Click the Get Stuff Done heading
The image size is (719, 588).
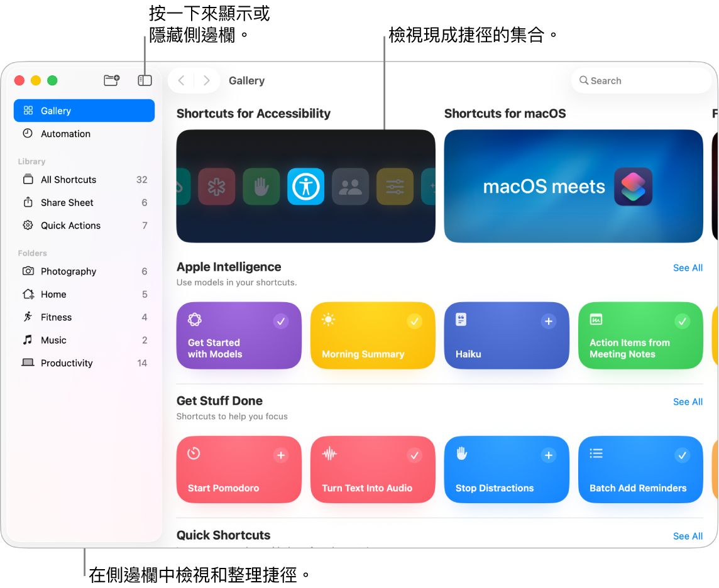[219, 401]
